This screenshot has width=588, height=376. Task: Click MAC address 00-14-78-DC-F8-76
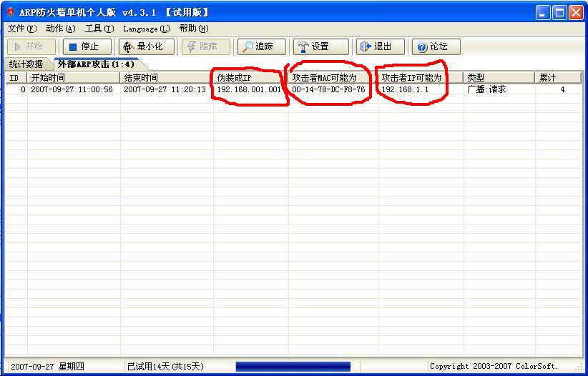pos(328,89)
